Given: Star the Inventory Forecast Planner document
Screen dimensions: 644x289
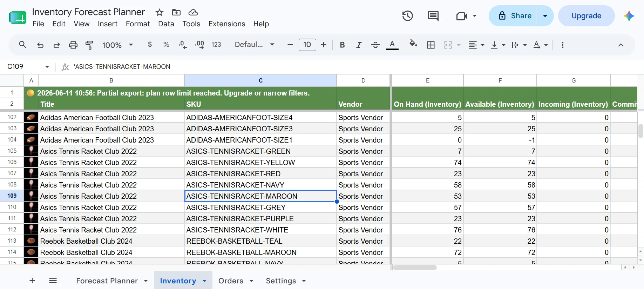Looking at the screenshot, I should (x=160, y=13).
